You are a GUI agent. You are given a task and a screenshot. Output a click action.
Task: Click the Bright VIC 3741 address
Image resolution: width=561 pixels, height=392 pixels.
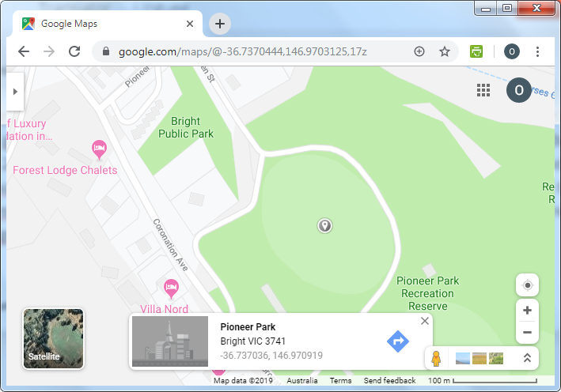tap(253, 341)
